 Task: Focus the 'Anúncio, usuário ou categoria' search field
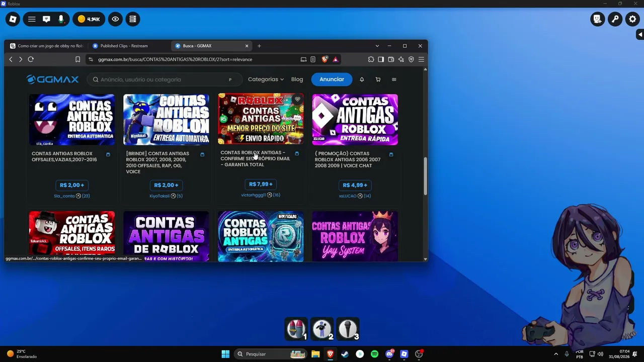click(164, 79)
